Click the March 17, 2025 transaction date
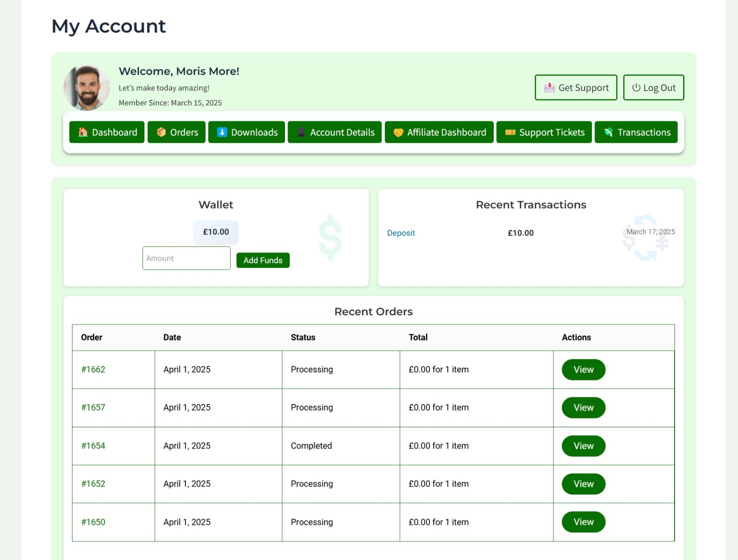Viewport: 738px width, 560px height. click(651, 232)
